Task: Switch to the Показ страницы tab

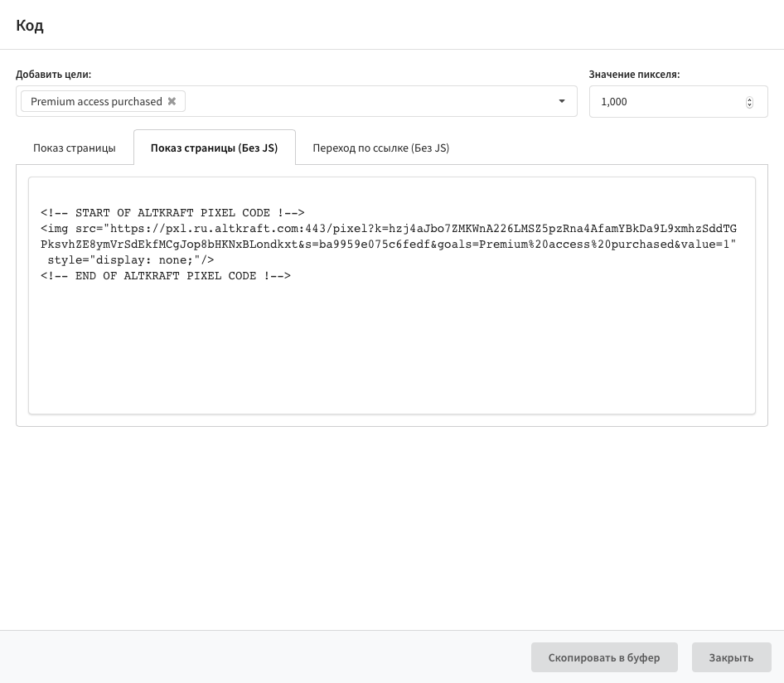Action: tap(75, 148)
